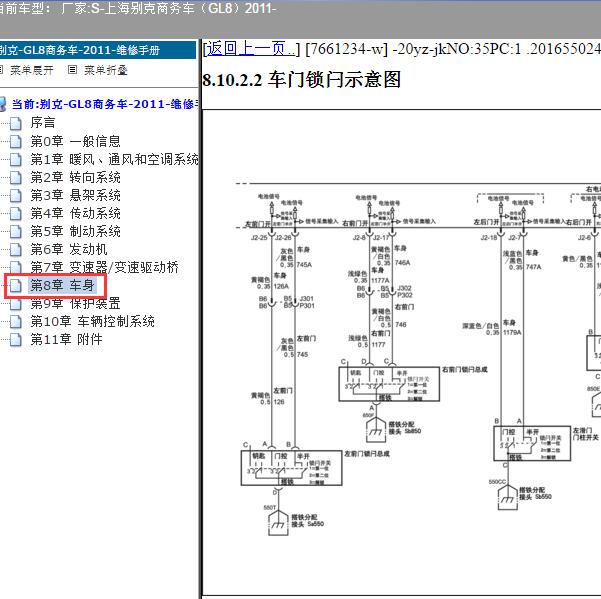The height and width of the screenshot is (599, 601).
Task: Click the 左前门锁闩总成 label in diagram
Action: coord(367,454)
